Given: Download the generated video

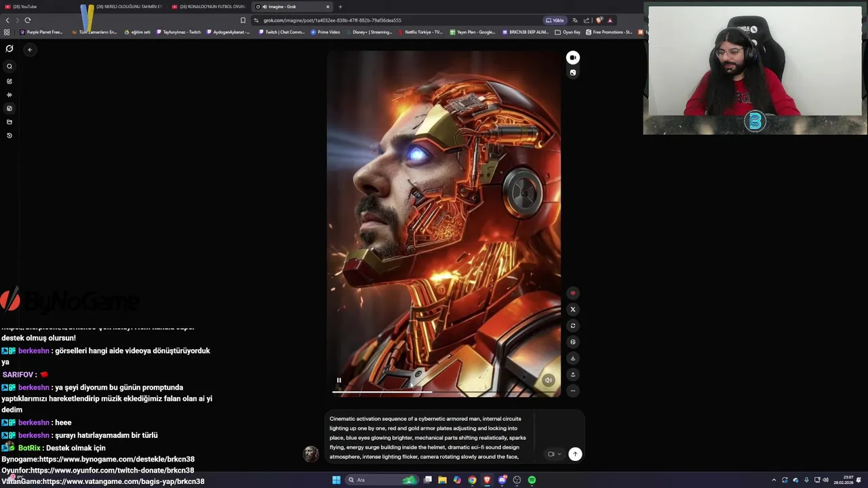Looking at the screenshot, I should click(573, 359).
